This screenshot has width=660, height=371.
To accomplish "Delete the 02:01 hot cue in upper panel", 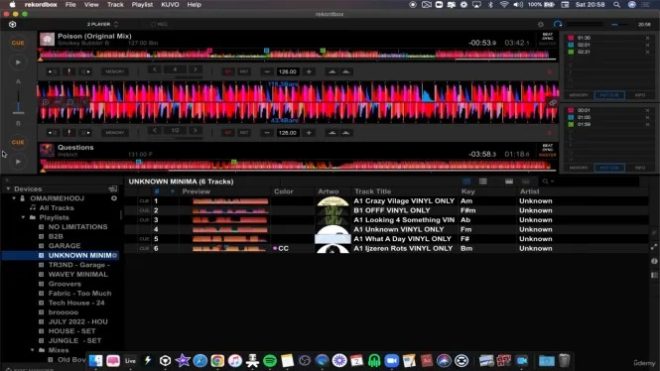I will (x=647, y=45).
